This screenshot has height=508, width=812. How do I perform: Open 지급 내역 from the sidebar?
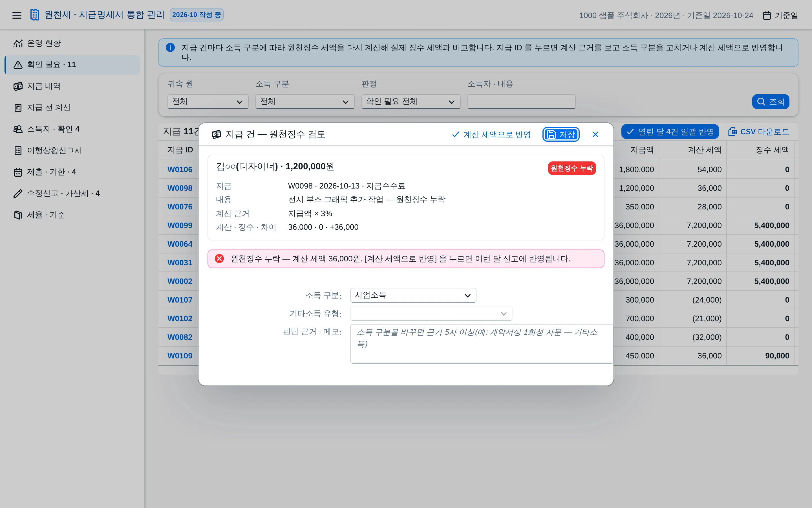pos(72,86)
